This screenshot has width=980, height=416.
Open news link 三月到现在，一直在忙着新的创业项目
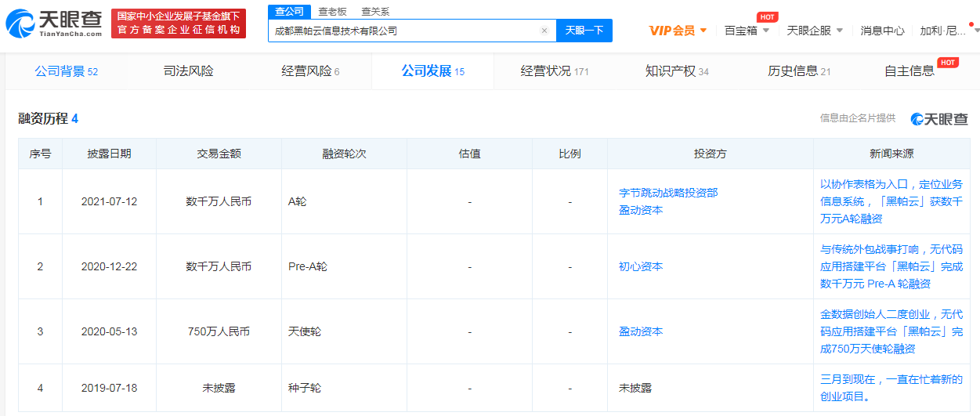coord(891,388)
